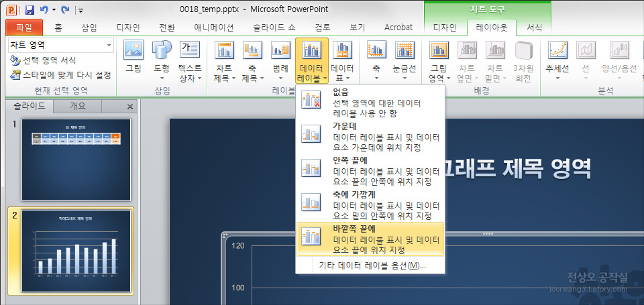Switch to the 삽입 ribbon tab
The image size is (644, 305).
[89, 27]
